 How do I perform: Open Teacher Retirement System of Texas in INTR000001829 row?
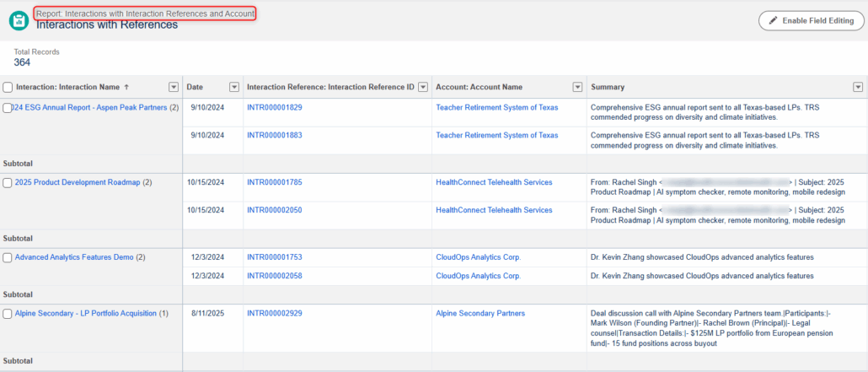(x=497, y=108)
